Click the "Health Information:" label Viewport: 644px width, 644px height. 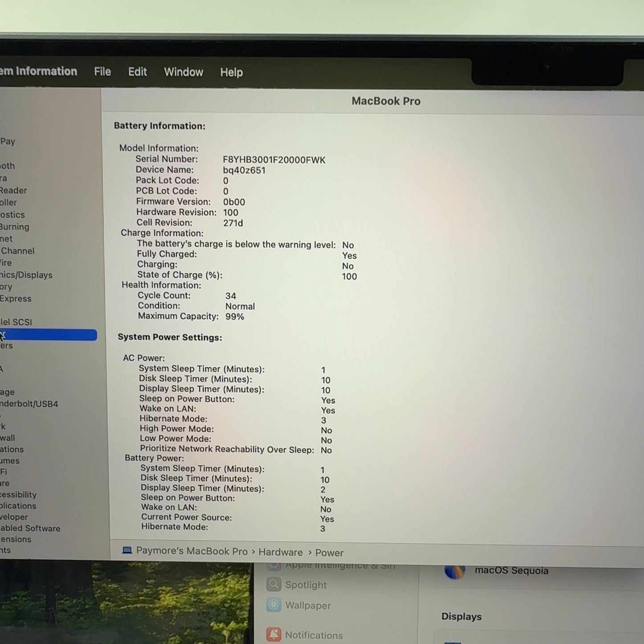[x=161, y=285]
